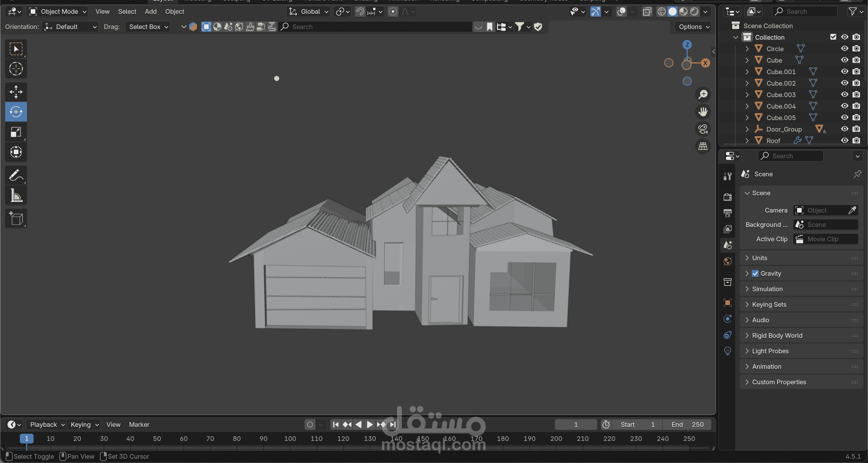Click the X axis on navigation gizmo

(x=705, y=63)
